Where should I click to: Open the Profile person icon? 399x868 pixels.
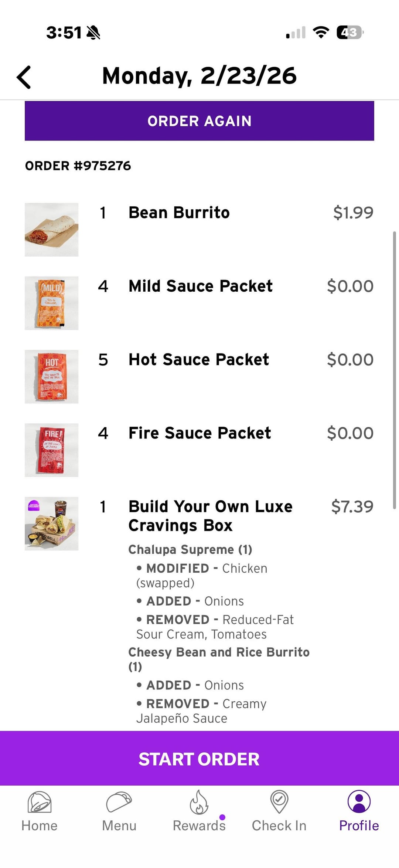pyautogui.click(x=359, y=801)
